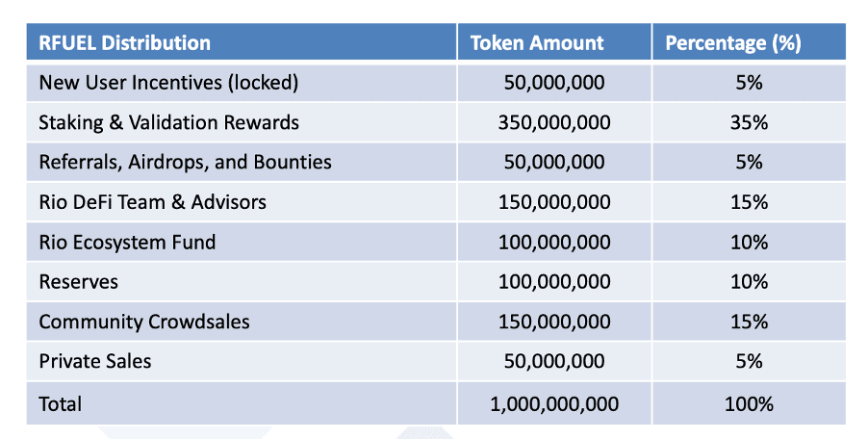Select the Reserves row label
Viewport: 868px width, 439px height.
click(x=242, y=282)
